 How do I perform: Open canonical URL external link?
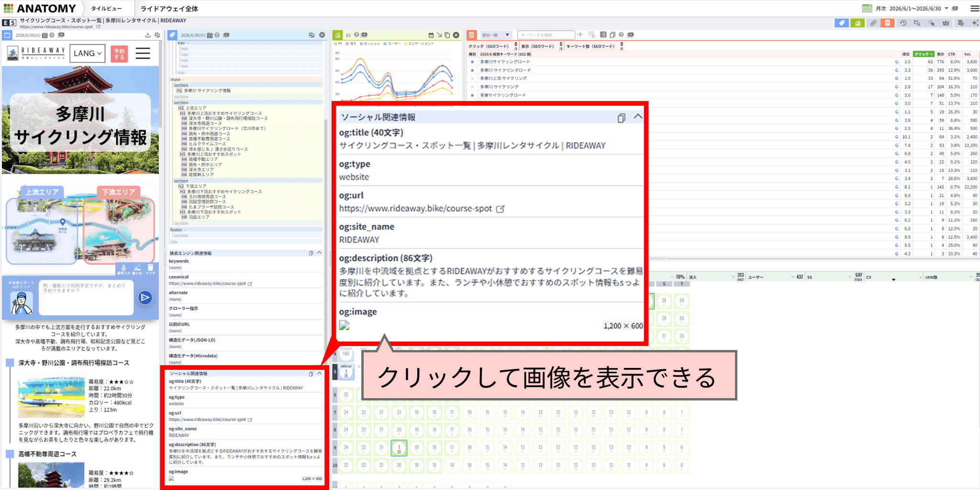[x=250, y=284]
